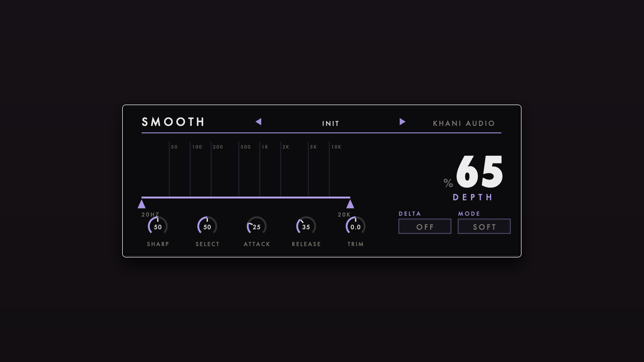This screenshot has height=362, width=644.
Task: Click the DEPTH label text
Action: tap(472, 197)
